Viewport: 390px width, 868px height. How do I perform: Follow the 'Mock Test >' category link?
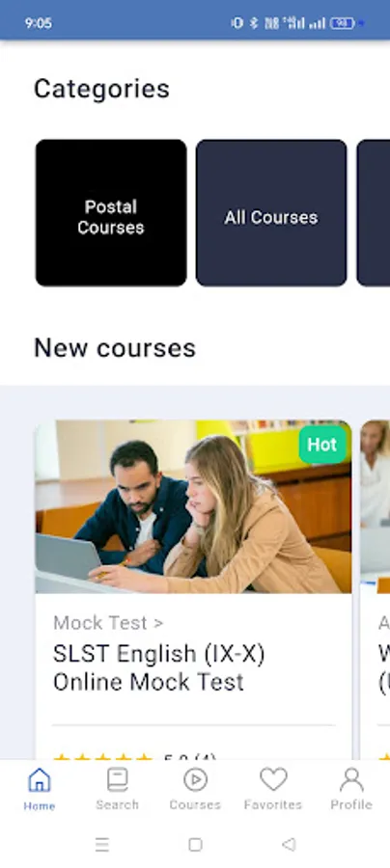[108, 623]
